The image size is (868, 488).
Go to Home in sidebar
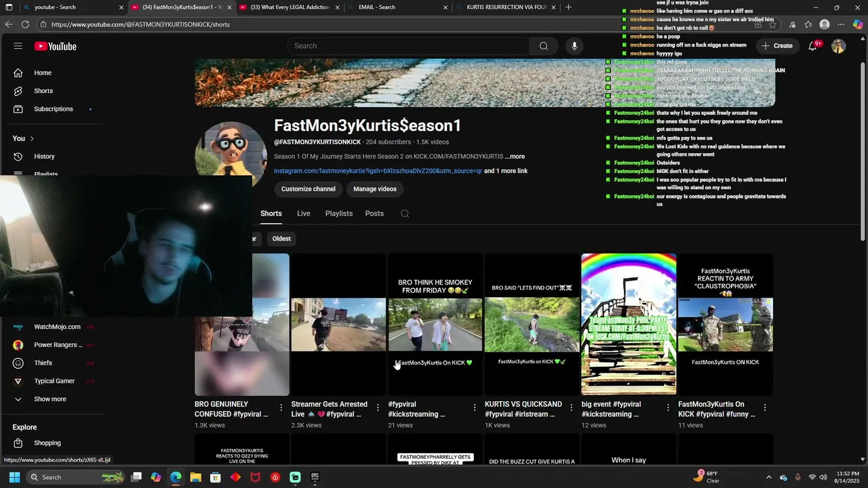pyautogui.click(x=43, y=73)
